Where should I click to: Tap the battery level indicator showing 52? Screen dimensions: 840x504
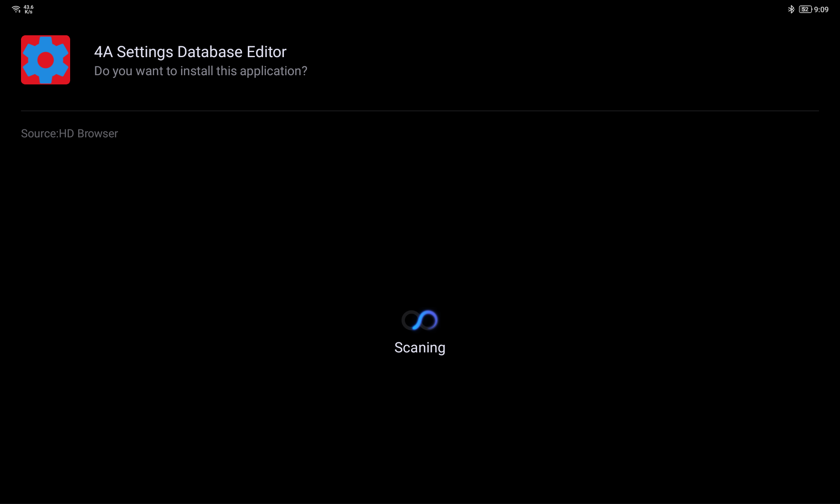coord(805,9)
